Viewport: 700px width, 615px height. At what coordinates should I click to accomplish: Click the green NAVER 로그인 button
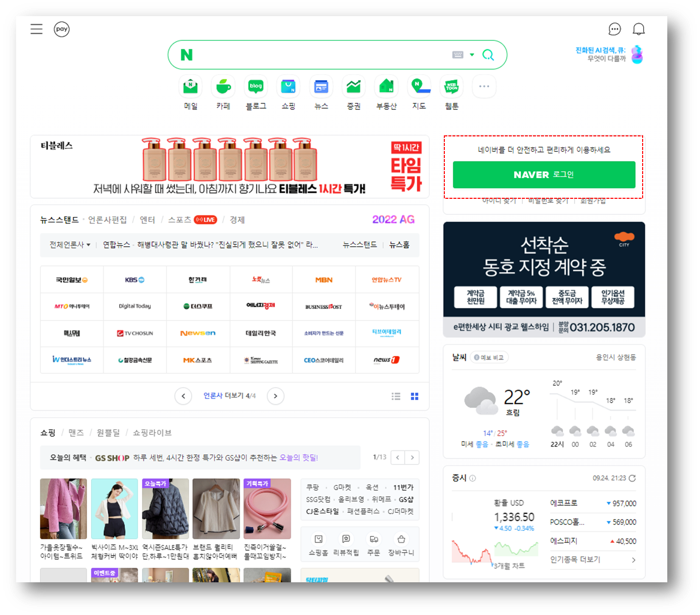pos(544,175)
